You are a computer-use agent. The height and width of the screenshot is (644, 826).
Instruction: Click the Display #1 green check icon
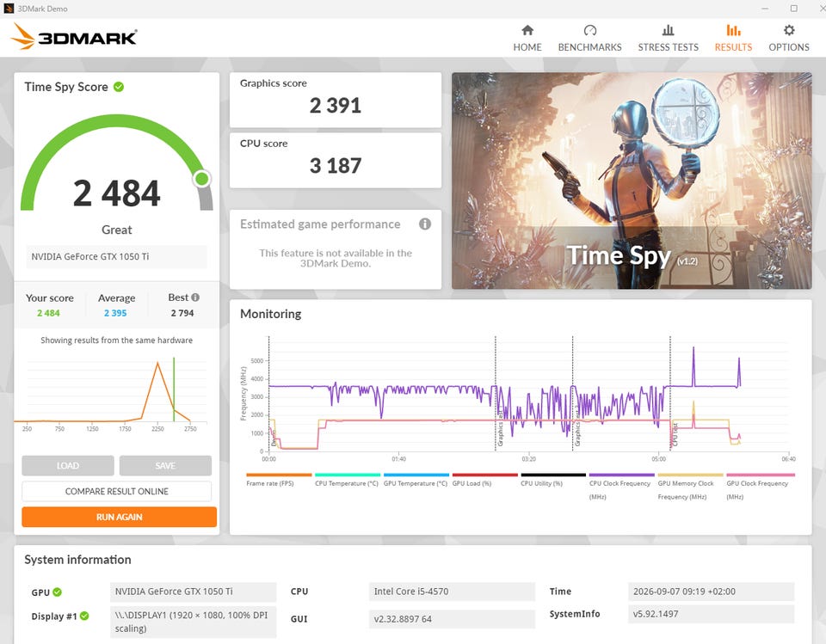(x=84, y=616)
